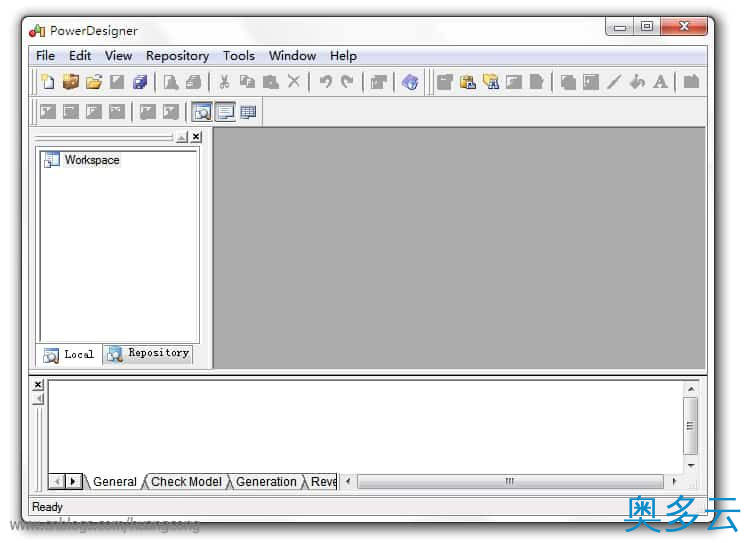Switch to the Local browser tab
751x543 pixels.
click(69, 355)
